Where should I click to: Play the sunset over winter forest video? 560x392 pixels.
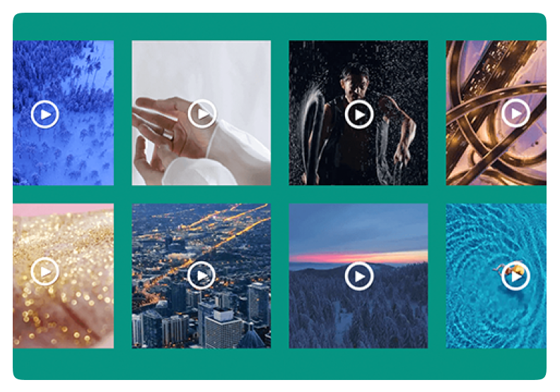[x=359, y=276]
